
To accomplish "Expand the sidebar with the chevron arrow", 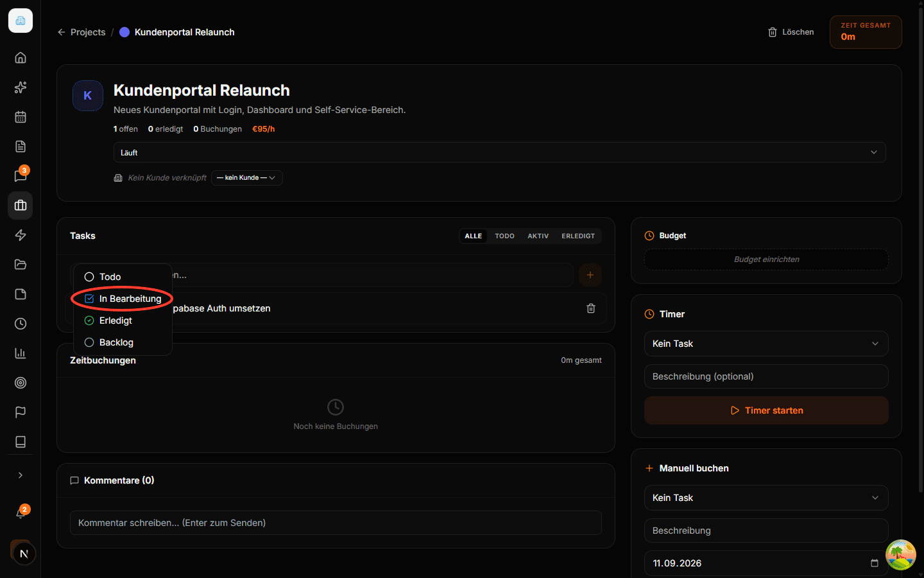I will point(21,475).
